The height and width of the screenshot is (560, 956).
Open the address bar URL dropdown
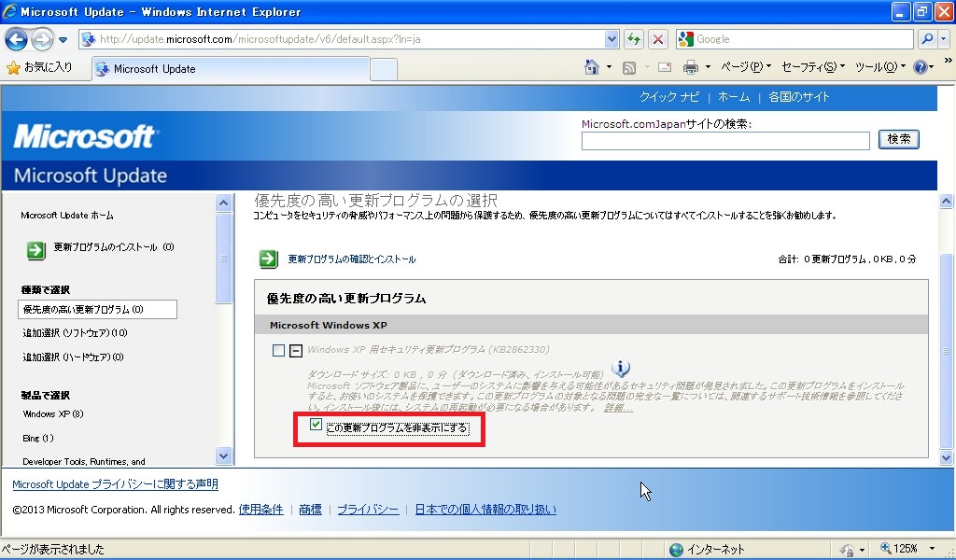point(612,39)
